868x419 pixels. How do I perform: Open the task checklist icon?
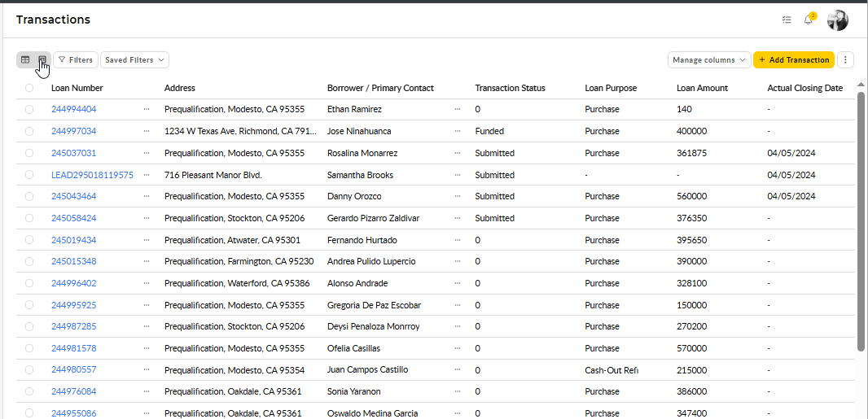pyautogui.click(x=787, y=20)
